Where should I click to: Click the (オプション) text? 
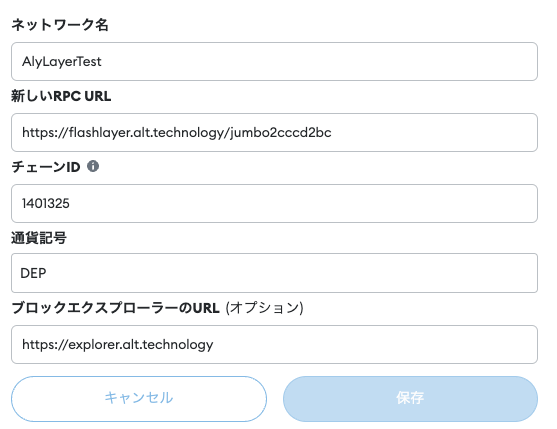[265, 308]
